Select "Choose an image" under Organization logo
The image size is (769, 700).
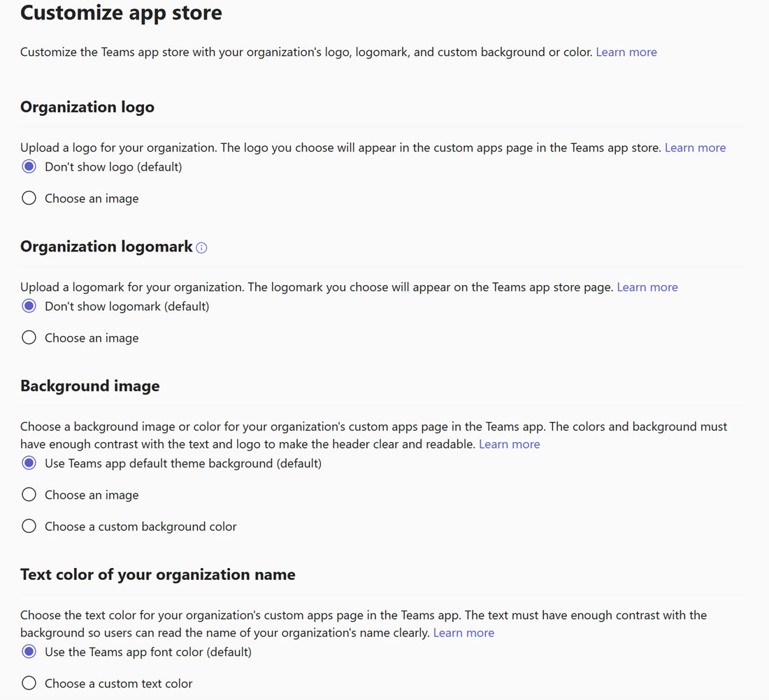(29, 198)
